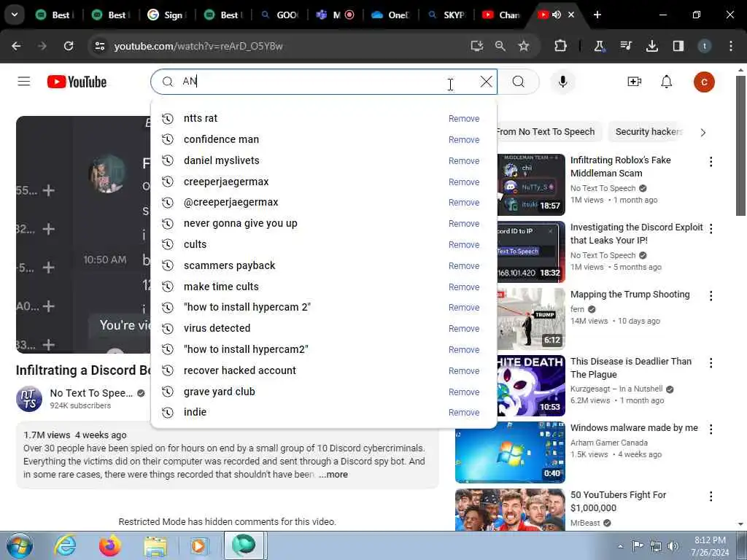Open the Extensions puzzle icon
Viewport: 747px width, 560px height.
tap(561, 46)
